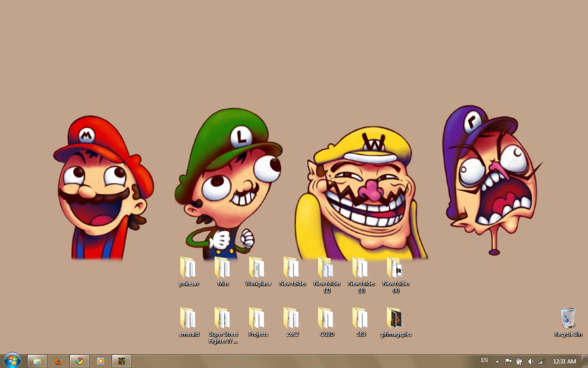Open the network signal tray icon

click(542, 362)
